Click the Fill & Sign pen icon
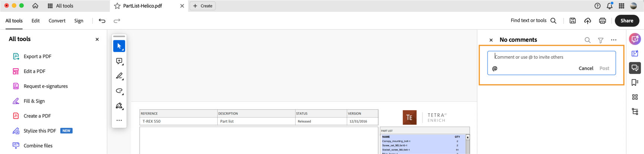Viewport: 644px width, 154px height. 16,101
